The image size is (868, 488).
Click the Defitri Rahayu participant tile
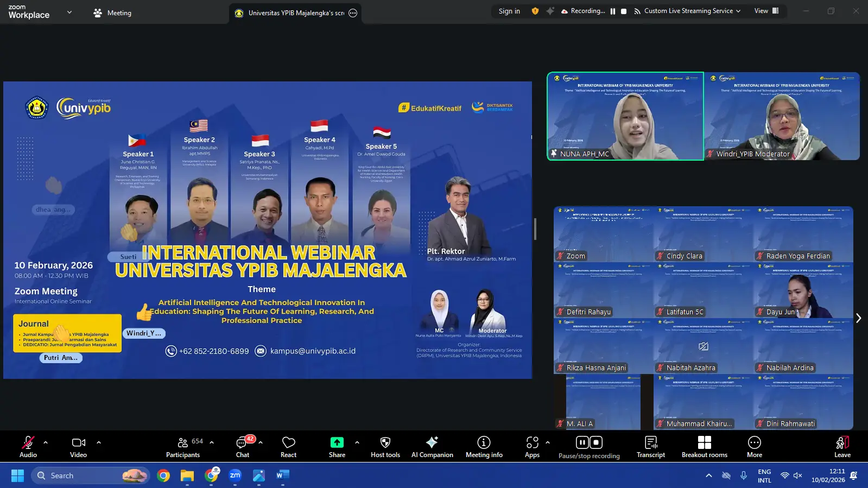coord(604,290)
